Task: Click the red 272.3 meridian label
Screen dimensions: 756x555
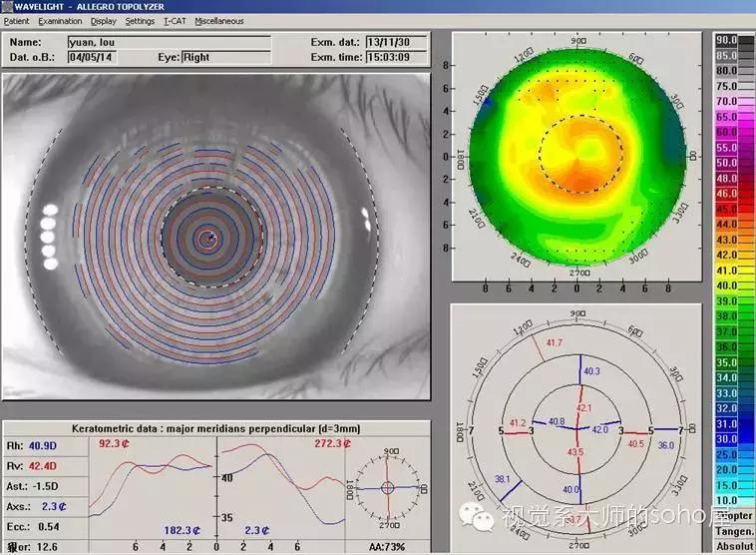Action: click(333, 443)
